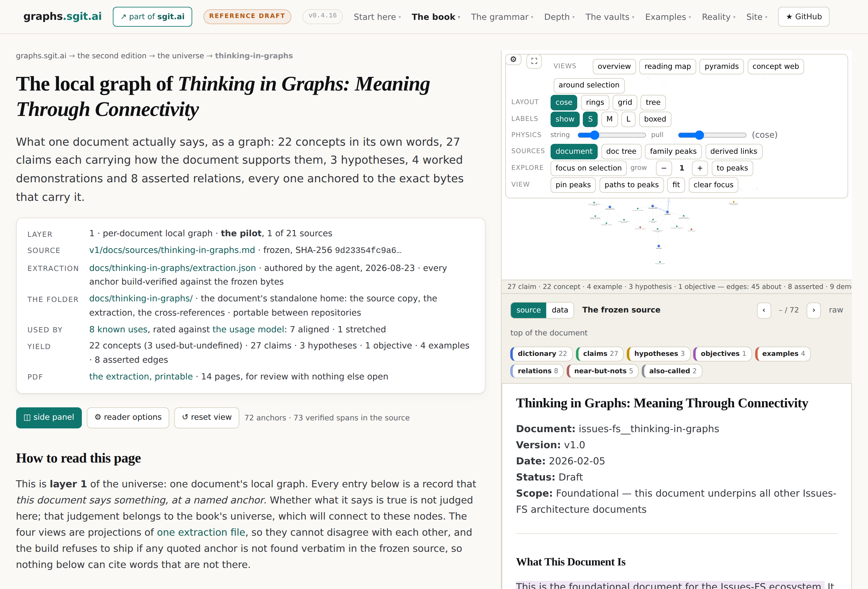Select the grid layout
The height and width of the screenshot is (589, 868).
624,102
